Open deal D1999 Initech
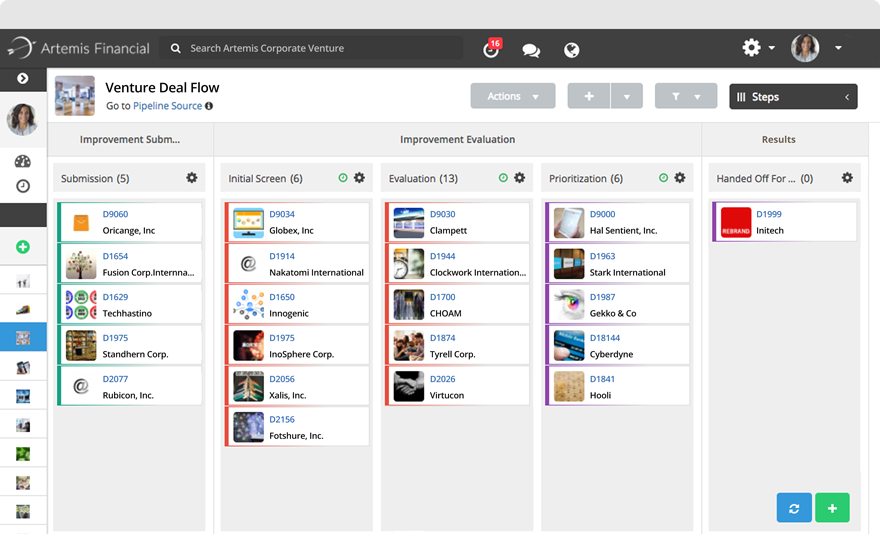This screenshot has height=534, width=880. 785,222
